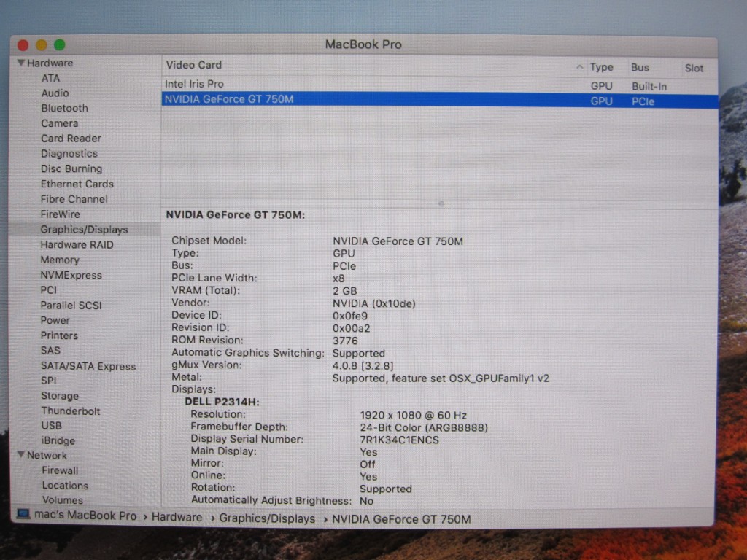Click the Network category heading
Viewport: 747px width, 560px height.
47,455
